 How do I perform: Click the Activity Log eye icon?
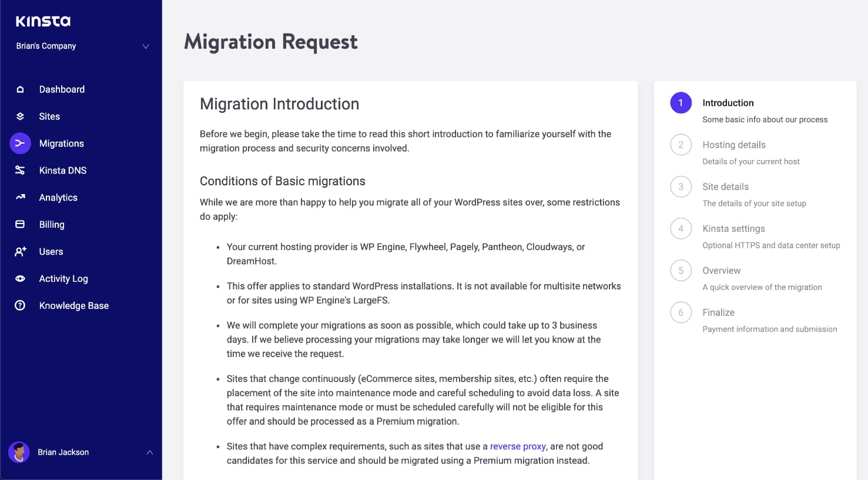(x=20, y=279)
